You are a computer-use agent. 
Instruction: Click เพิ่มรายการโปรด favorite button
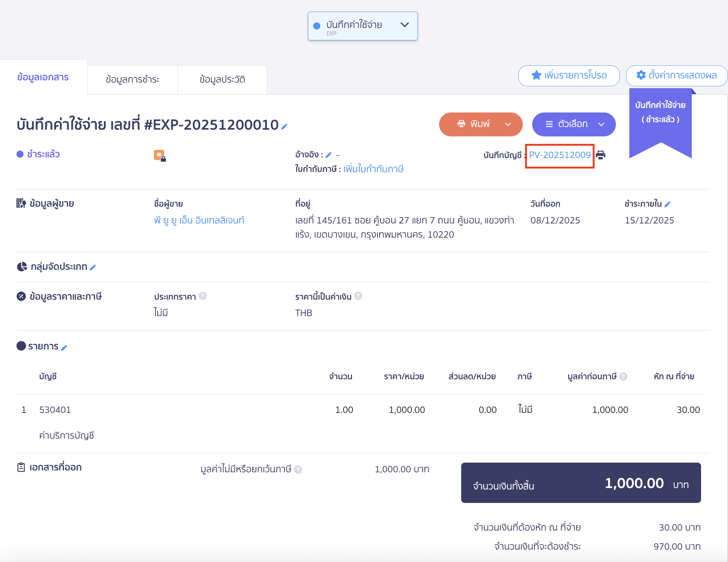(569, 75)
